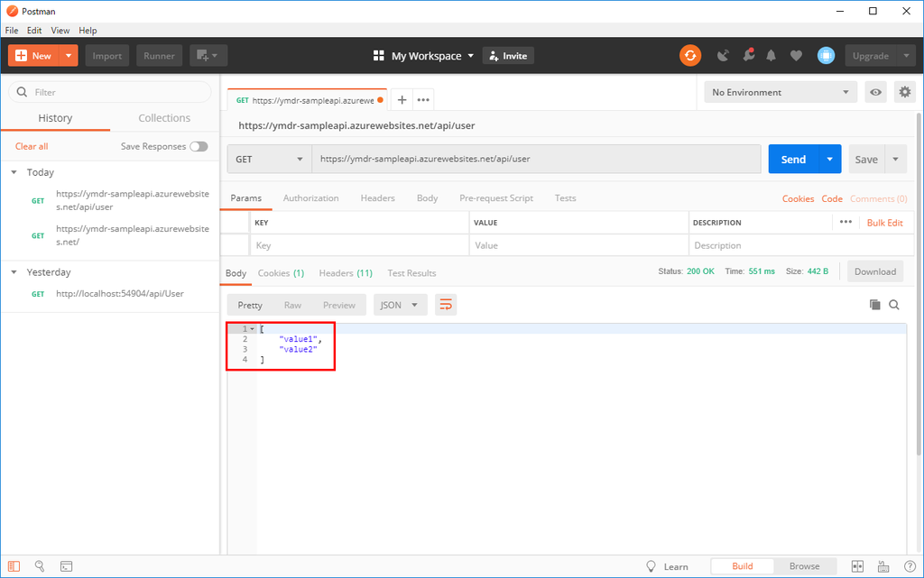
Task: Open the Edit menu
Action: coord(34,31)
